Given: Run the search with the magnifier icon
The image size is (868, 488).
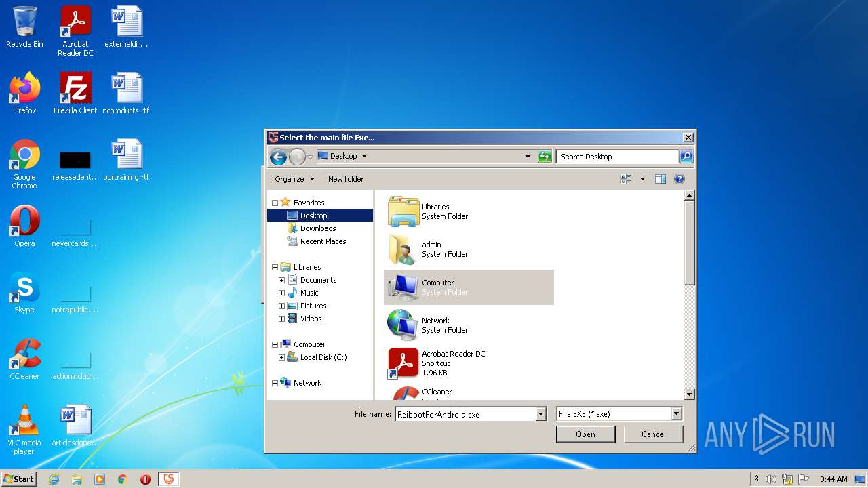Looking at the screenshot, I should tap(686, 157).
